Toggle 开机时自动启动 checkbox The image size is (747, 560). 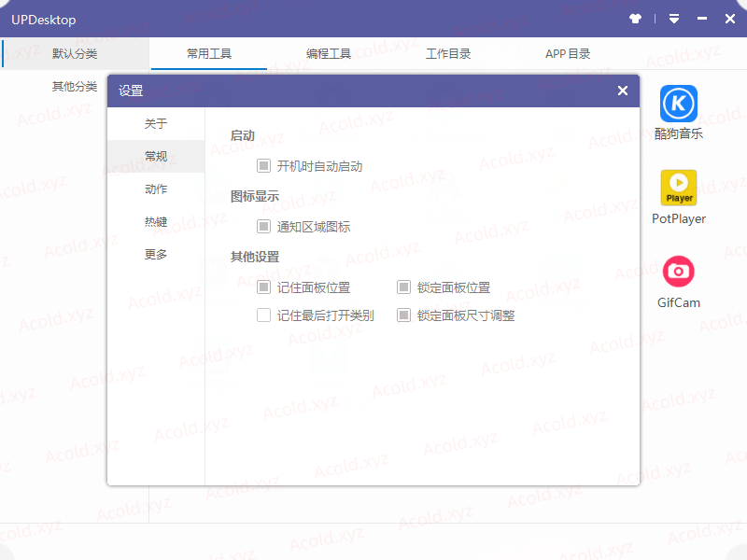(263, 166)
